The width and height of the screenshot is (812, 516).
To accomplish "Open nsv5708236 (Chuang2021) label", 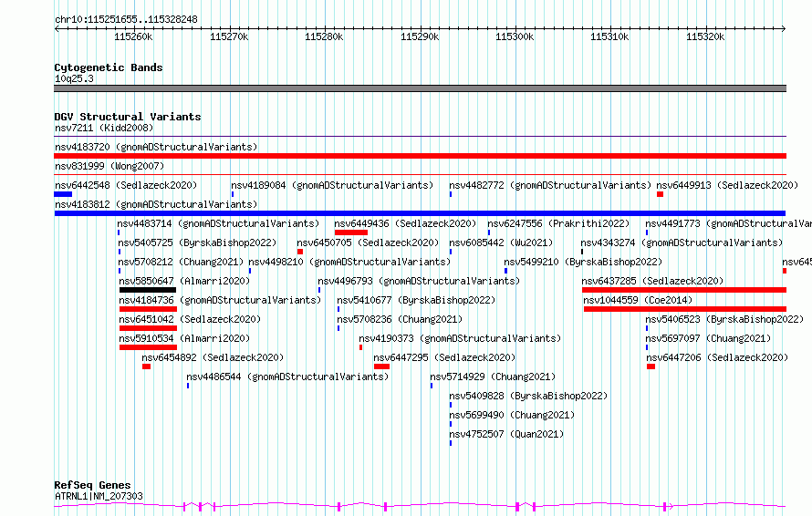I will [x=400, y=319].
